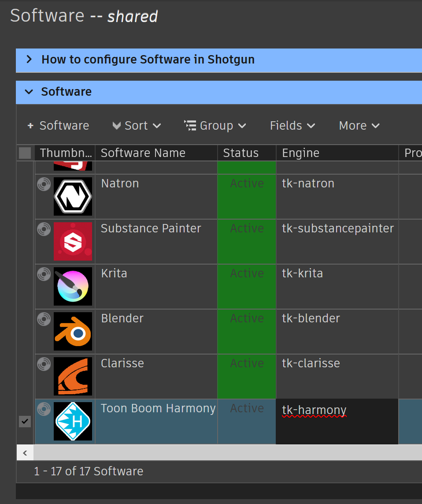Click the Group list icon in the toolbar
This screenshot has height=504, width=422.
pyautogui.click(x=190, y=125)
